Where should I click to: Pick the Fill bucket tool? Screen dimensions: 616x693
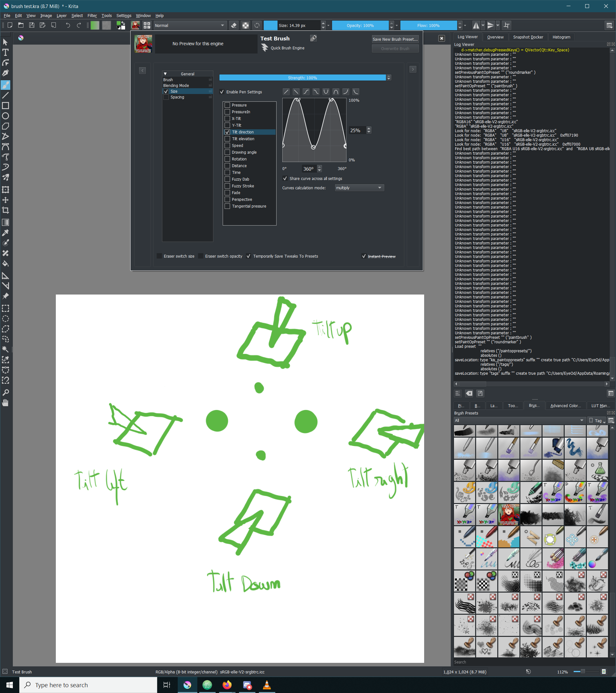pos(5,263)
